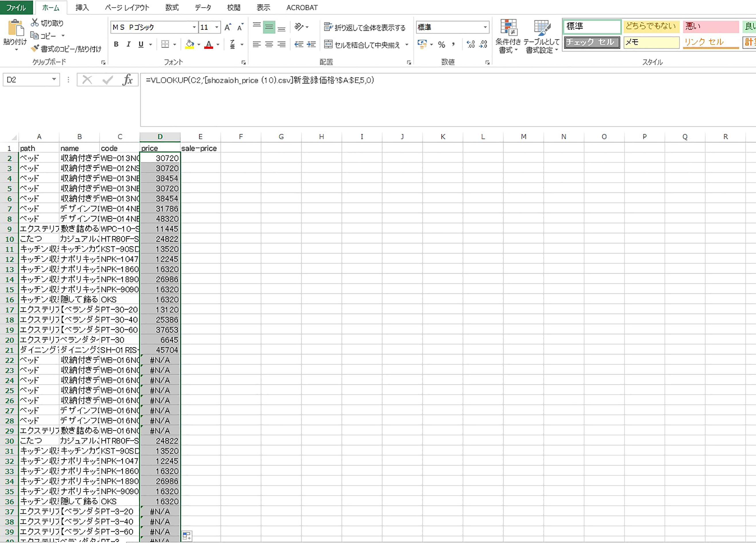
Task: Switch to the ページ レイアウト tab
Action: coord(127,7)
